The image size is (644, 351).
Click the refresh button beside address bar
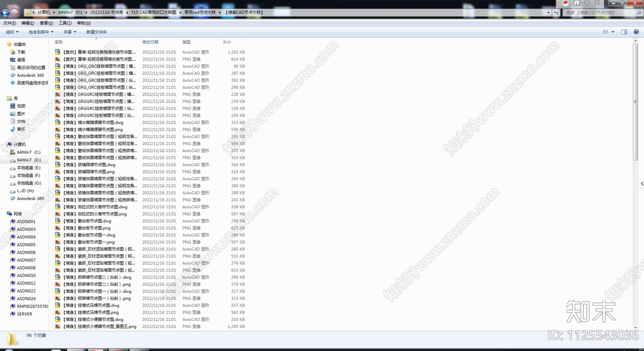[x=556, y=12]
